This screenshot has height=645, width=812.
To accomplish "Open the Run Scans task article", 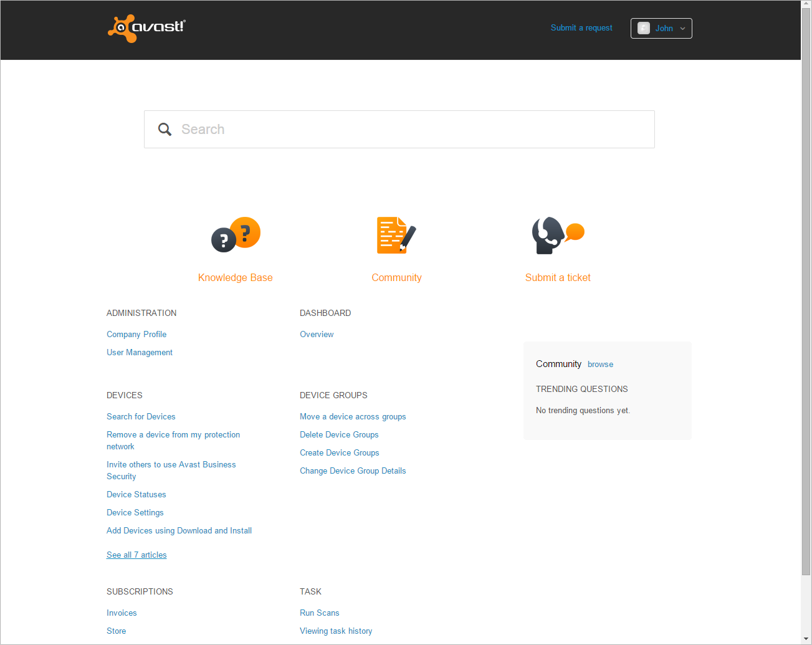I will coord(320,613).
